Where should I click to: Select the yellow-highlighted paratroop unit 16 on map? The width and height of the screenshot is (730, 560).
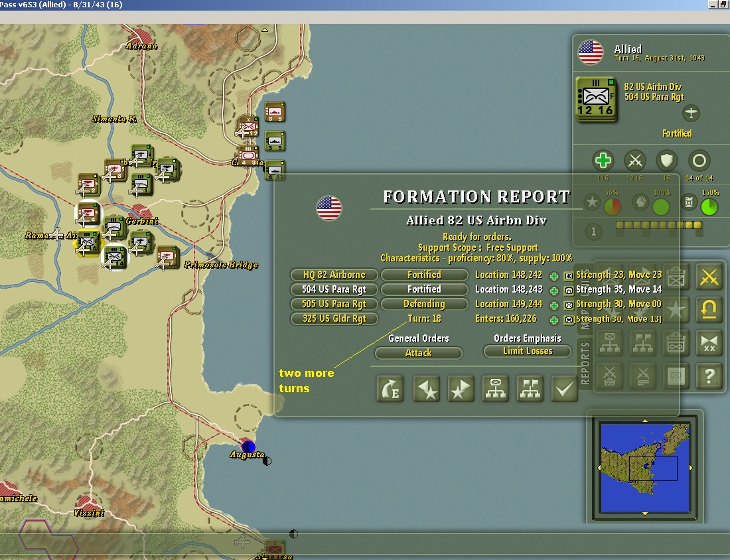(x=88, y=243)
